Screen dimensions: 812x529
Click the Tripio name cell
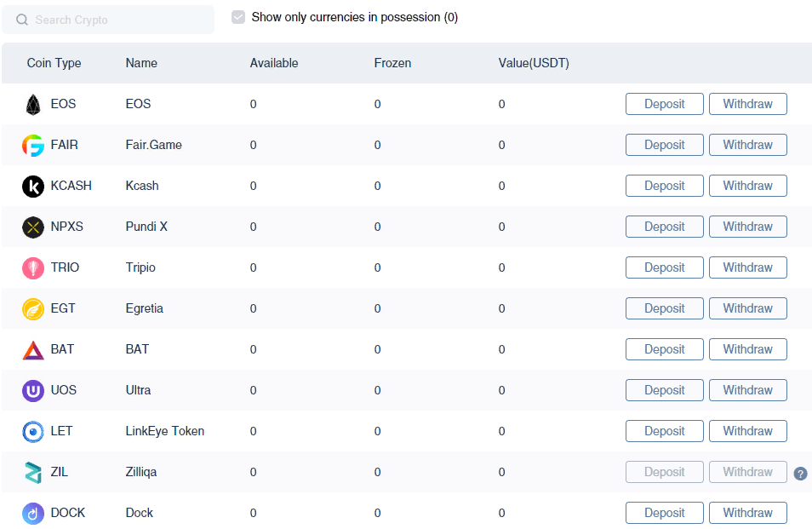point(140,267)
